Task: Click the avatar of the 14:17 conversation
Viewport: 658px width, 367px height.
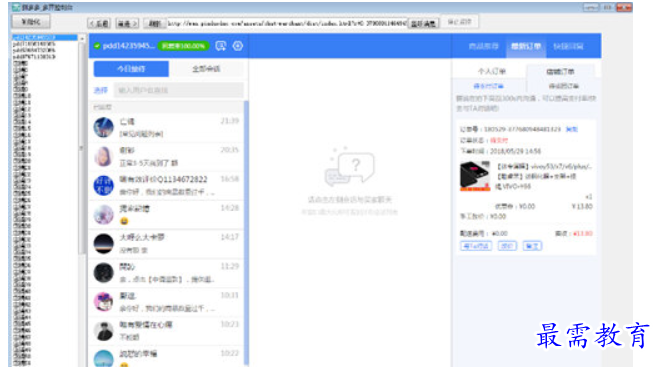Action: point(103,244)
